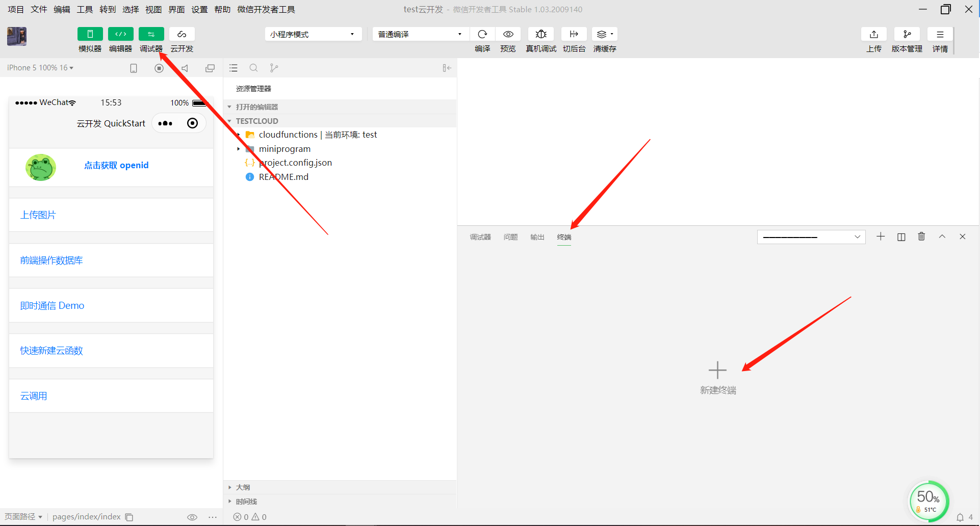Toggle the debugger panel button

coord(151,34)
